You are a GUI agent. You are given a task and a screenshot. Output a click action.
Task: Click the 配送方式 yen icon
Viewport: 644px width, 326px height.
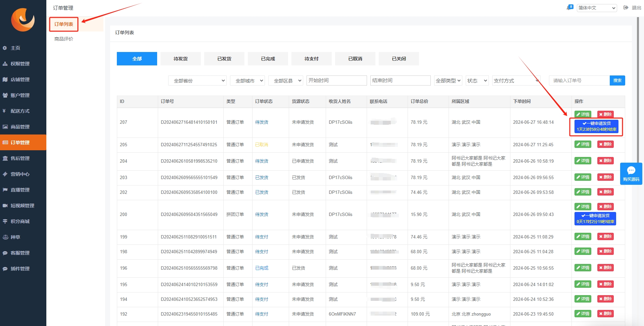[x=4, y=111]
